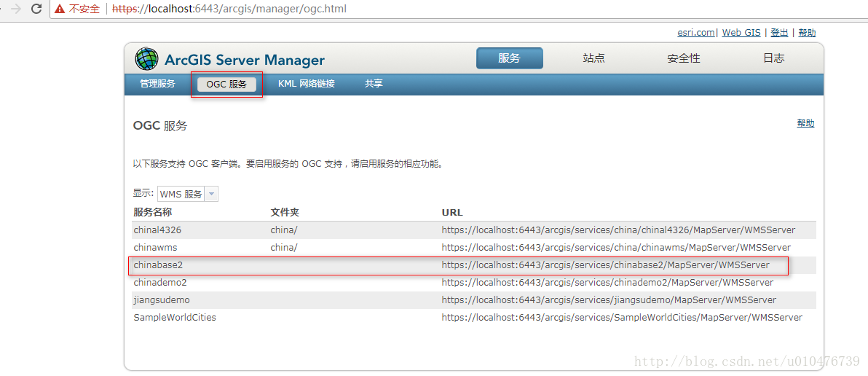The height and width of the screenshot is (376, 868).
Task: Click service name chinawms
Action: (155, 247)
